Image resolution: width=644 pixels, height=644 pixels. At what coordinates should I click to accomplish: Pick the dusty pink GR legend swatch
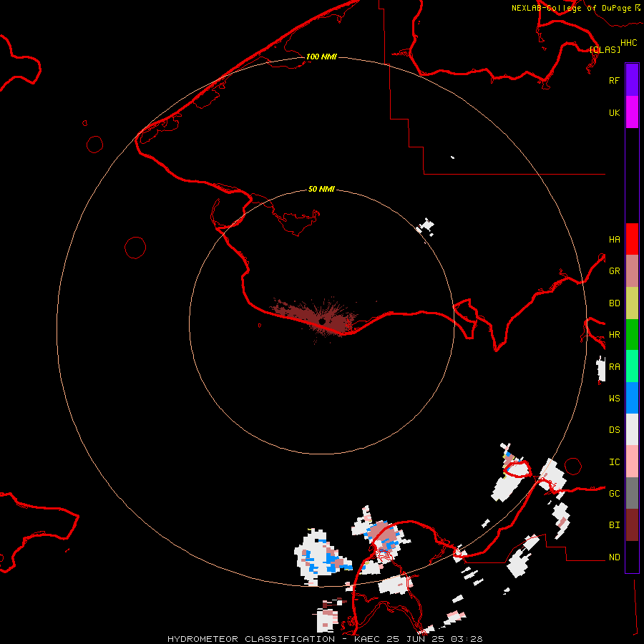632,271
